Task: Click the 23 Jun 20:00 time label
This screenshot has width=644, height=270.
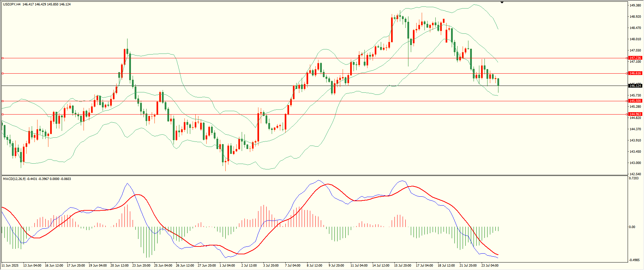Action: pyautogui.click(x=141, y=265)
